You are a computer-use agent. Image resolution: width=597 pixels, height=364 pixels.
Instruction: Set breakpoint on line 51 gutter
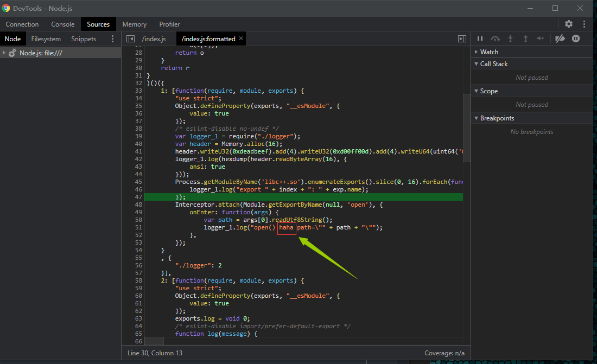pos(138,227)
